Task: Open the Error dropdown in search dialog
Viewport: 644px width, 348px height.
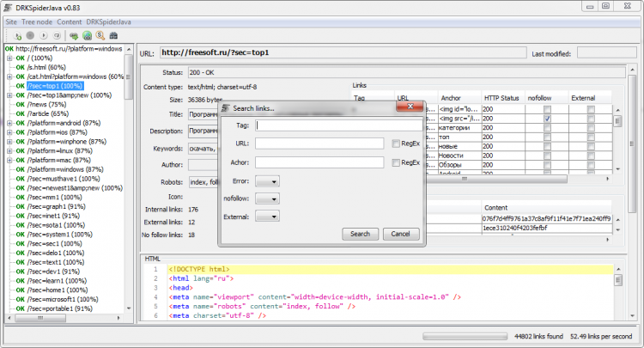Action: [267, 180]
